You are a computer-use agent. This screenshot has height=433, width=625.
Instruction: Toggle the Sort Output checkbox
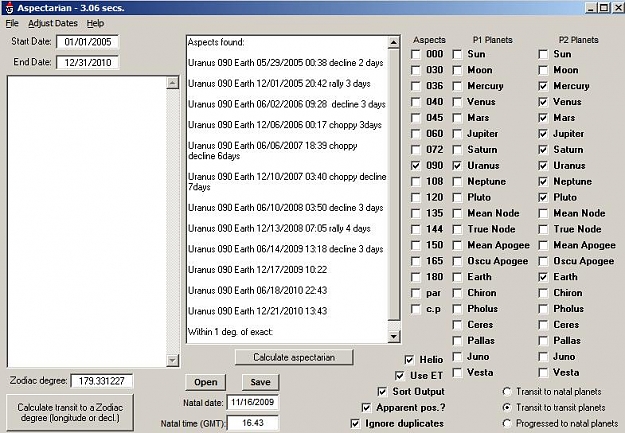tap(382, 392)
